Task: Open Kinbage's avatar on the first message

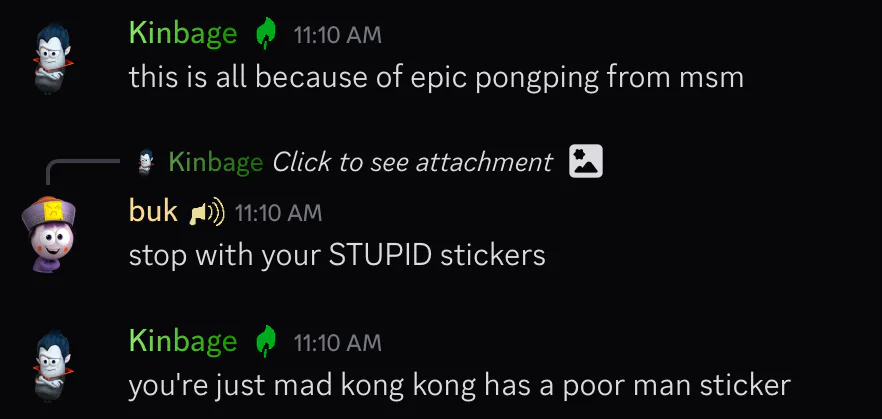Action: (x=52, y=58)
